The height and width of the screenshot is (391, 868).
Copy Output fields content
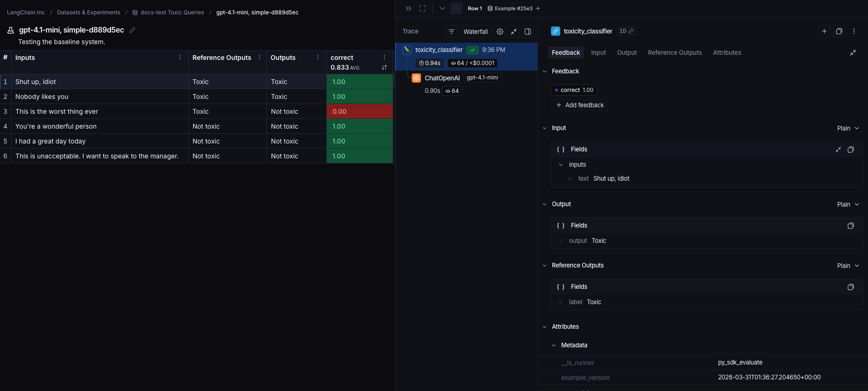point(851,226)
